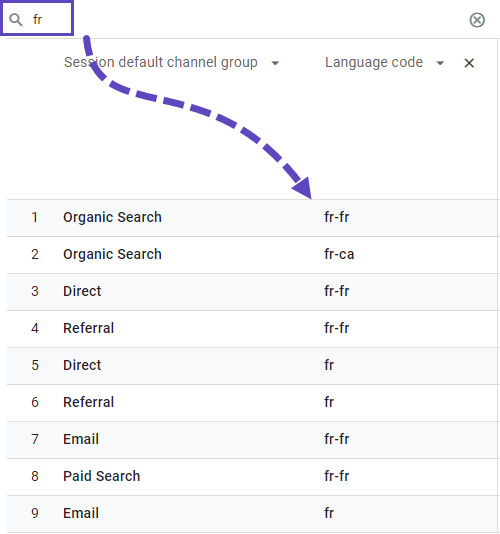Select Paid Search in row 8
The width and height of the screenshot is (500, 534).
[x=101, y=476]
